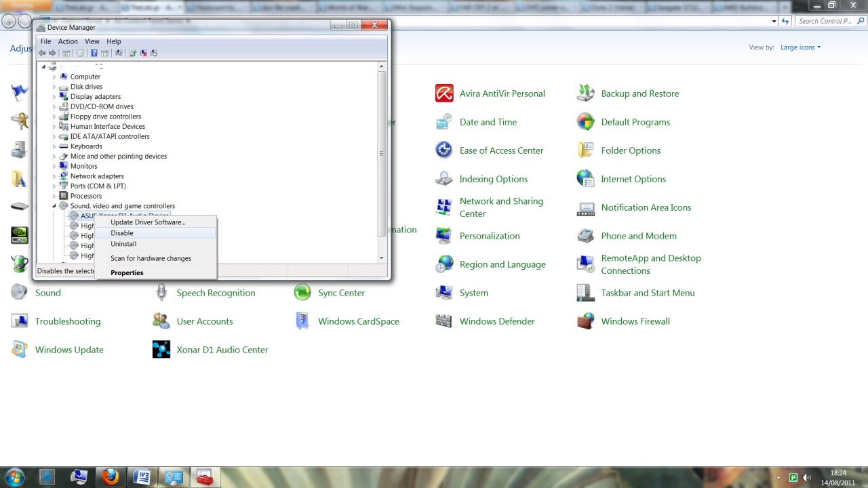Click the Xonar D1 Audio Center icon
This screenshot has height=488, width=868.
point(161,350)
